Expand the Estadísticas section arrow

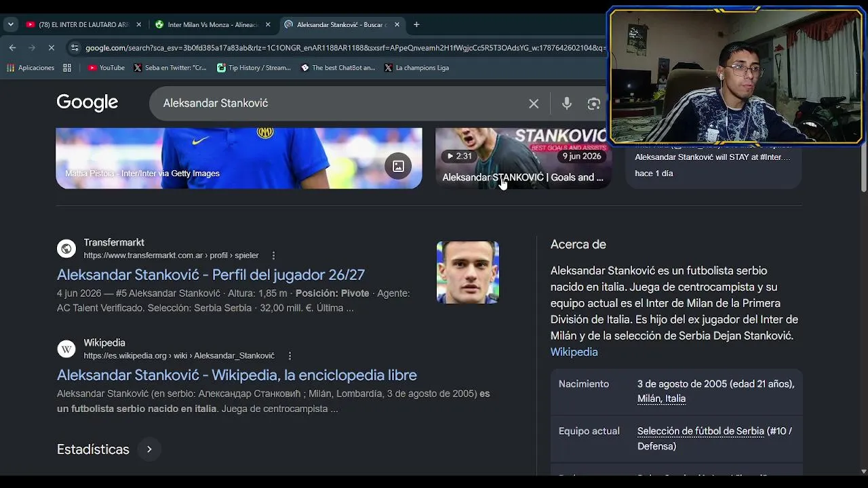pos(149,449)
